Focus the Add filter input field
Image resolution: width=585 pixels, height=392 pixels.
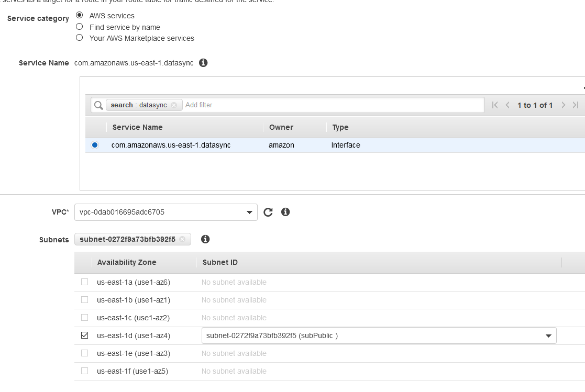point(333,105)
